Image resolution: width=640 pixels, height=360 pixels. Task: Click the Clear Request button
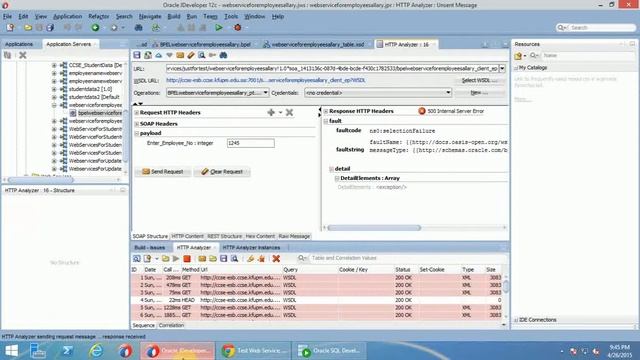222,172
